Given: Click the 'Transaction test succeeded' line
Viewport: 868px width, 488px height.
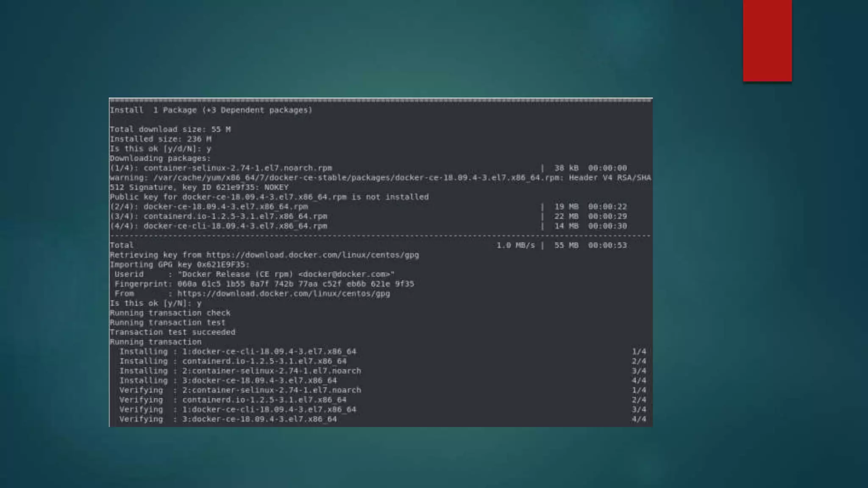Looking at the screenshot, I should (x=172, y=332).
